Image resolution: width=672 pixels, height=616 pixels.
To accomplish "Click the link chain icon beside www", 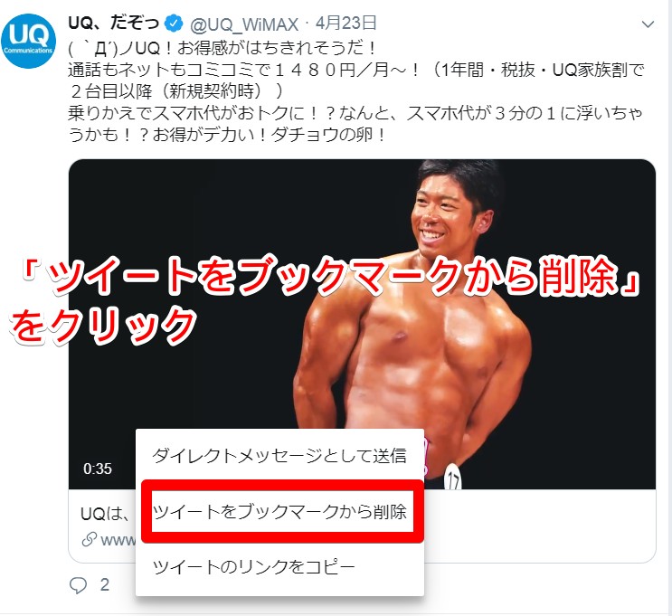I will click(x=89, y=539).
